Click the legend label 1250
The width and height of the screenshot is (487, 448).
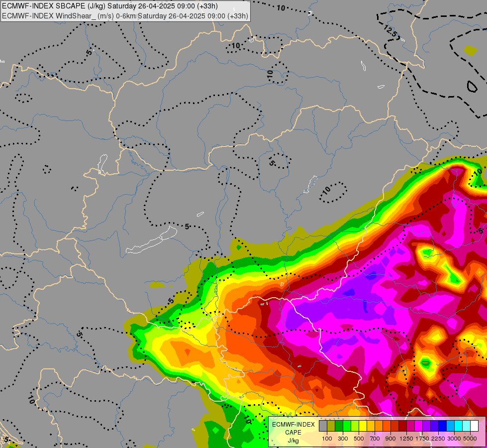pyautogui.click(x=406, y=439)
